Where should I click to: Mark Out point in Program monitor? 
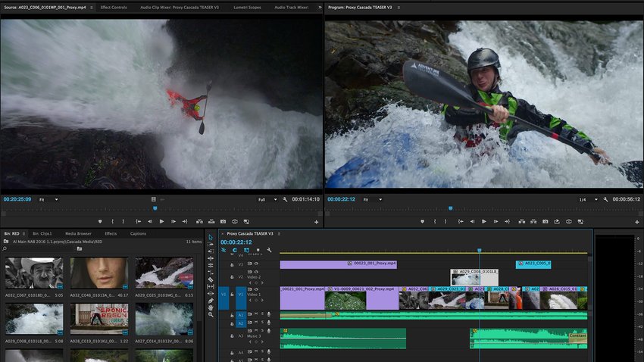[445, 222]
